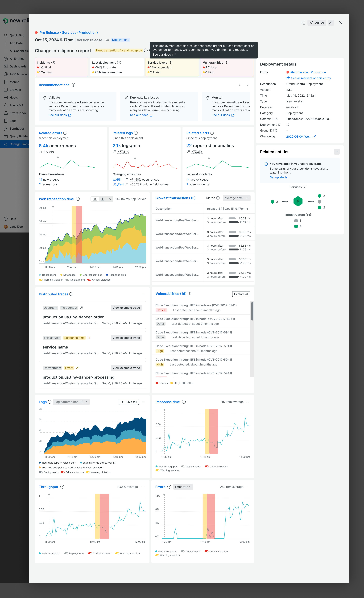The width and height of the screenshot is (364, 598).
Task: Toggle Critical filter under Vulnerabilities list
Action: pos(157,383)
